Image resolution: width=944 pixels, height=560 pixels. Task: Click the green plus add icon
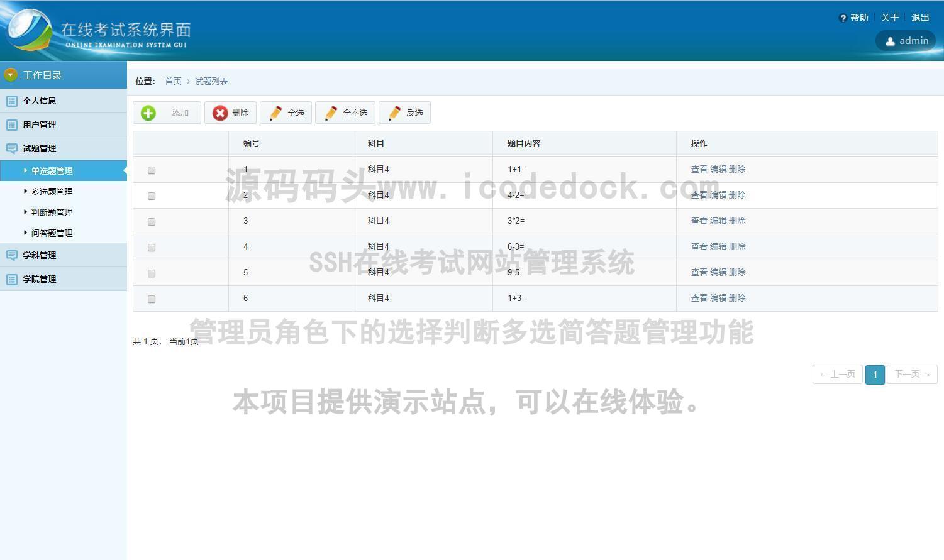point(148,113)
